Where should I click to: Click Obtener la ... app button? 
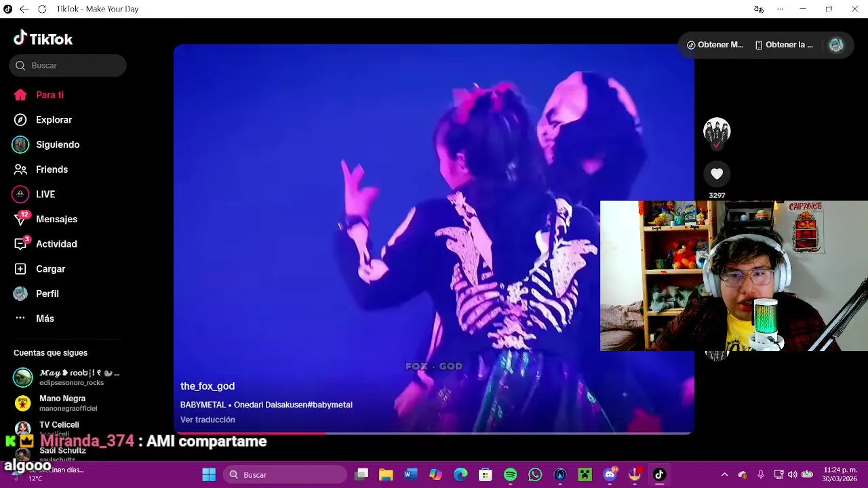point(784,45)
